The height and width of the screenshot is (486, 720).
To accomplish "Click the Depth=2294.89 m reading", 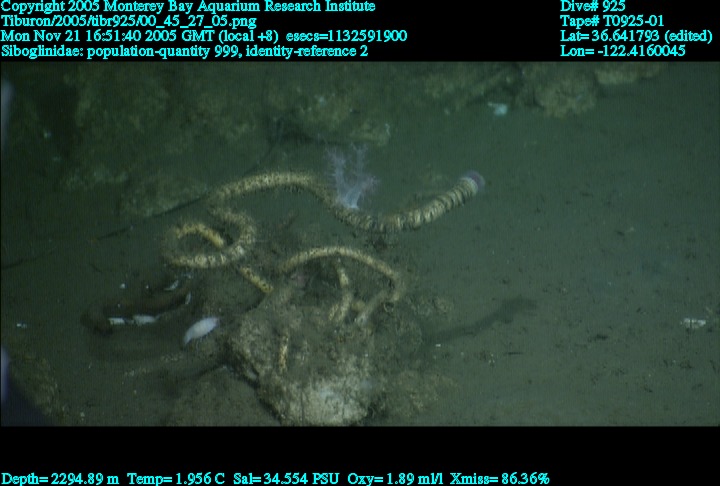I will (x=60, y=479).
